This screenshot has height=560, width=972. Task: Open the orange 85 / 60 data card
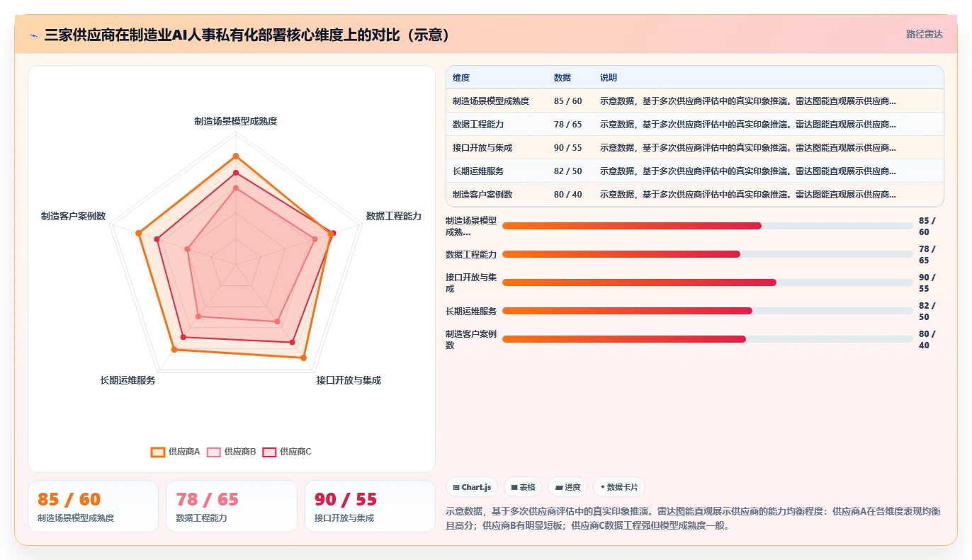tap(93, 506)
